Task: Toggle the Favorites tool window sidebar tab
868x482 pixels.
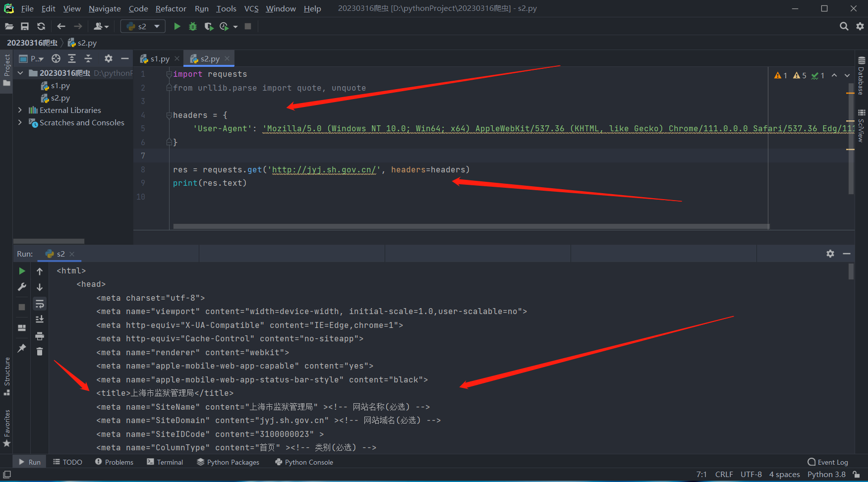Action: 6,428
